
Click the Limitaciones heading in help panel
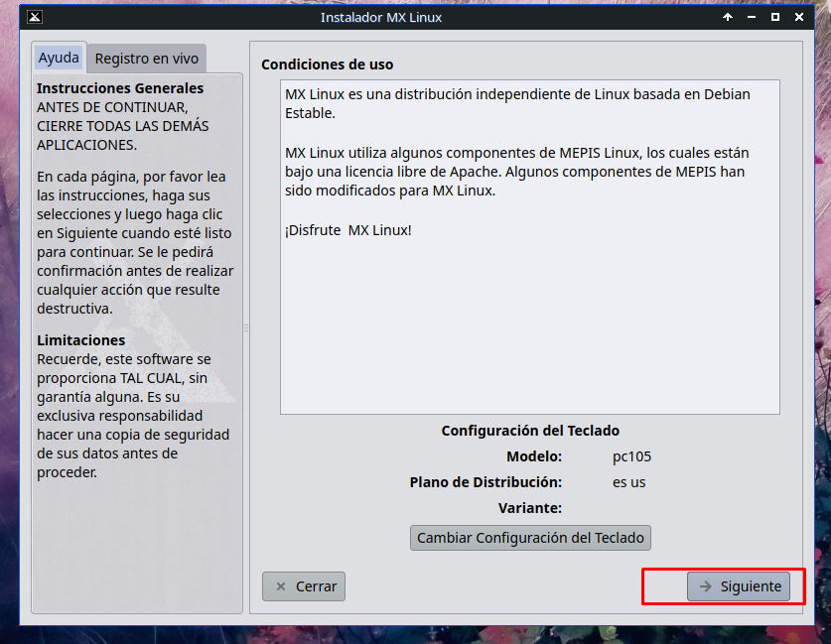pyautogui.click(x=81, y=340)
